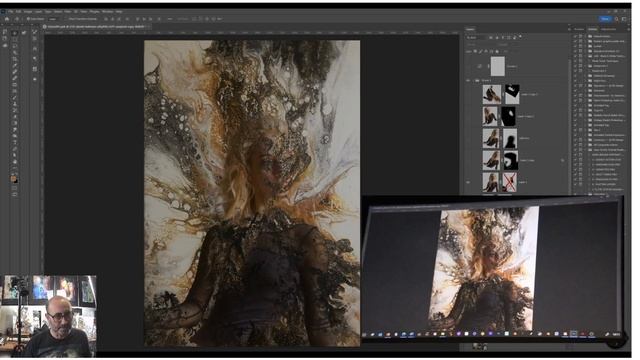The width and height of the screenshot is (640, 360).
Task: Toggle topmost action set checkmark in Actions
Action: 575,36
